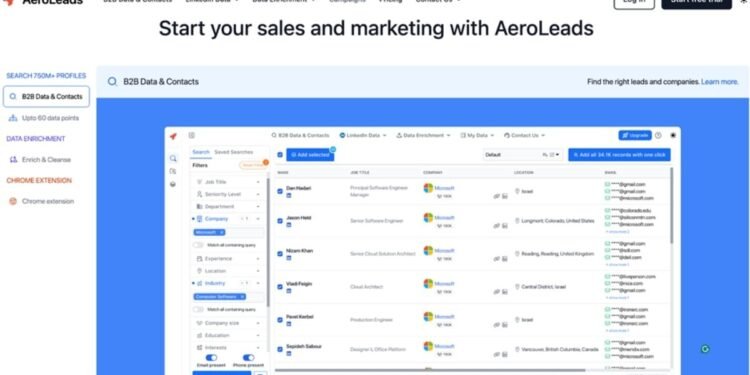Click the sidebar collapse icon beside rocket logo

pos(192,136)
